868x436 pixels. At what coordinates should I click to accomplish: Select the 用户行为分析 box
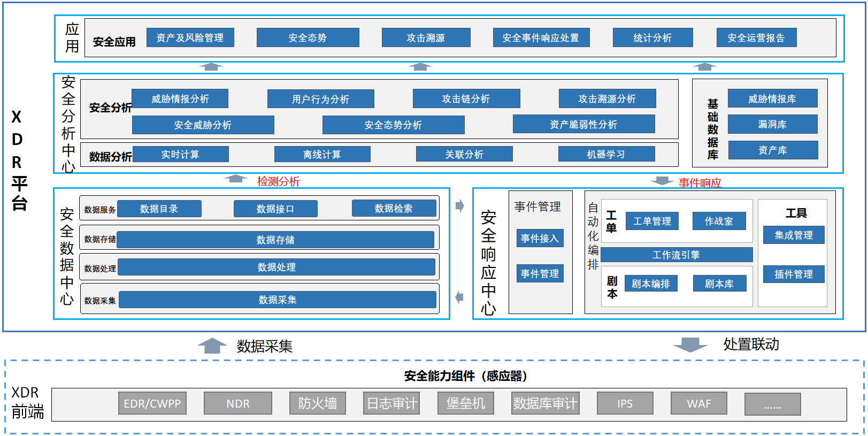pyautogui.click(x=320, y=99)
